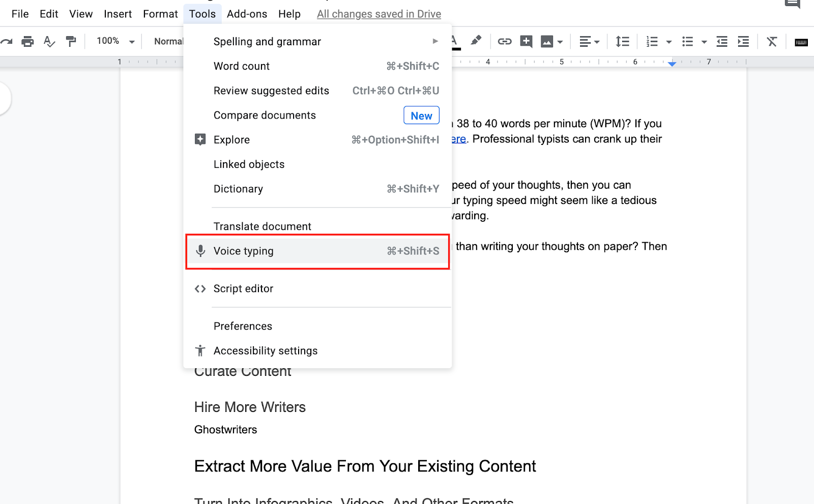Click the text '38 to 40 words per minute'
Image resolution: width=814 pixels, height=504 pixels.
(x=521, y=124)
